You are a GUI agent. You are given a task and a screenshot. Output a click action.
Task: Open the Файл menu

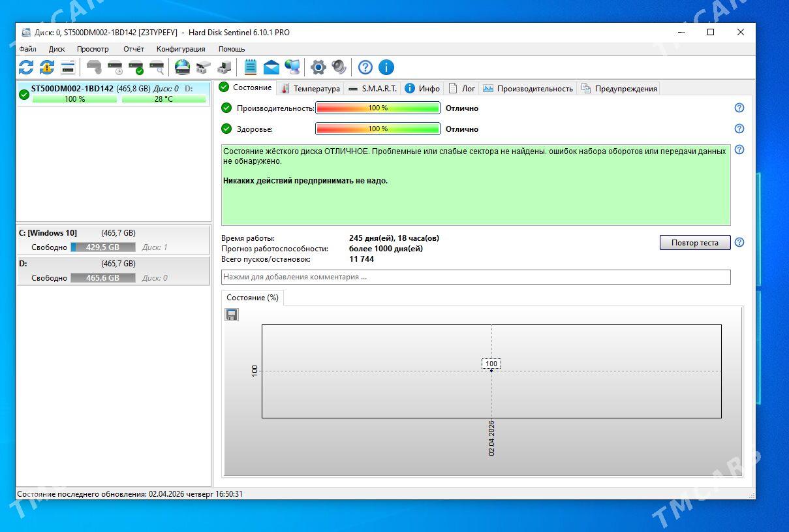click(28, 49)
